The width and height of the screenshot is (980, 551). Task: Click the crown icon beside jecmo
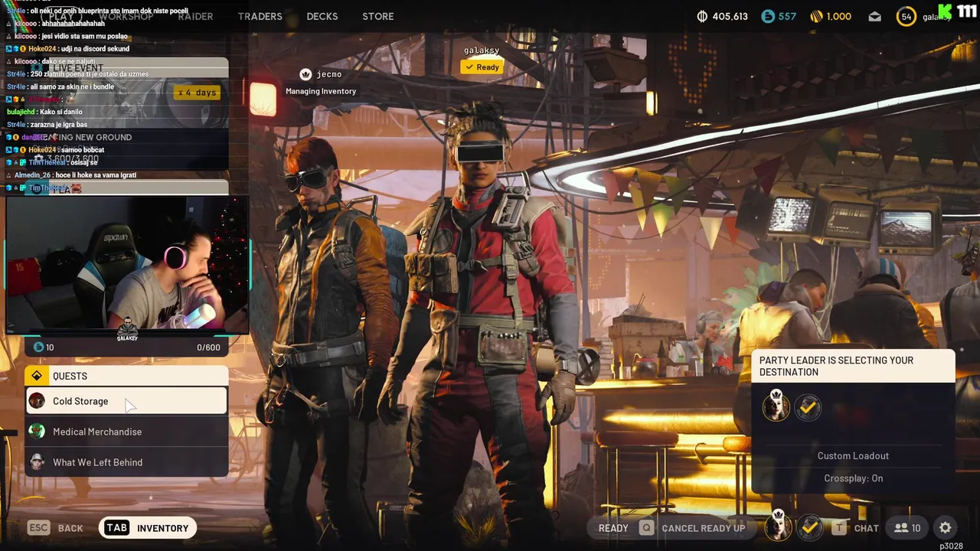click(305, 74)
